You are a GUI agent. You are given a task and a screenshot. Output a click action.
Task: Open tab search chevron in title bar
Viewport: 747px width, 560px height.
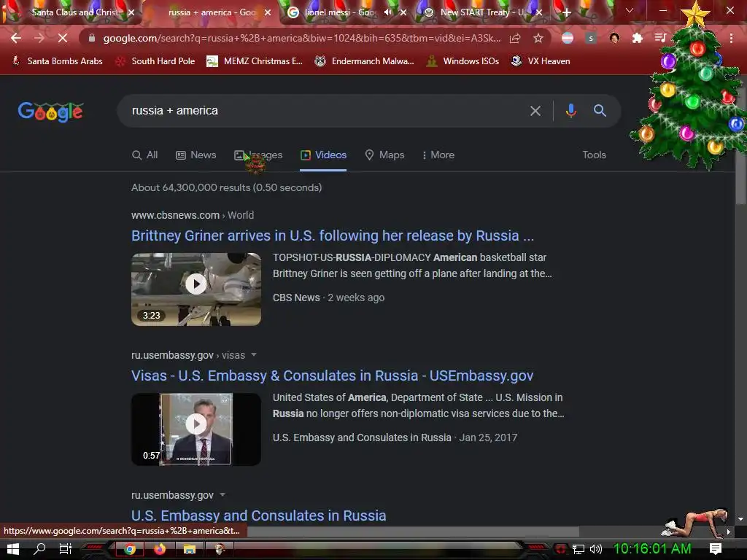tap(629, 10)
